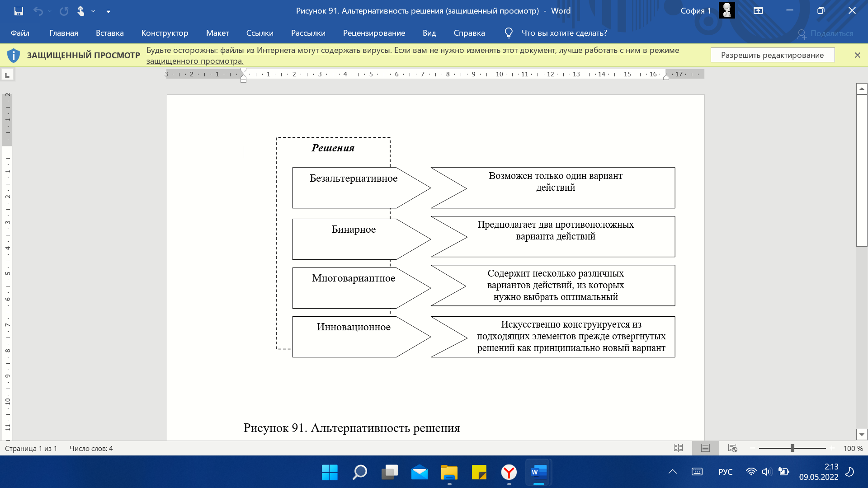Switch to the Главная tab
Image resolution: width=868 pixels, height=488 pixels.
point(64,33)
